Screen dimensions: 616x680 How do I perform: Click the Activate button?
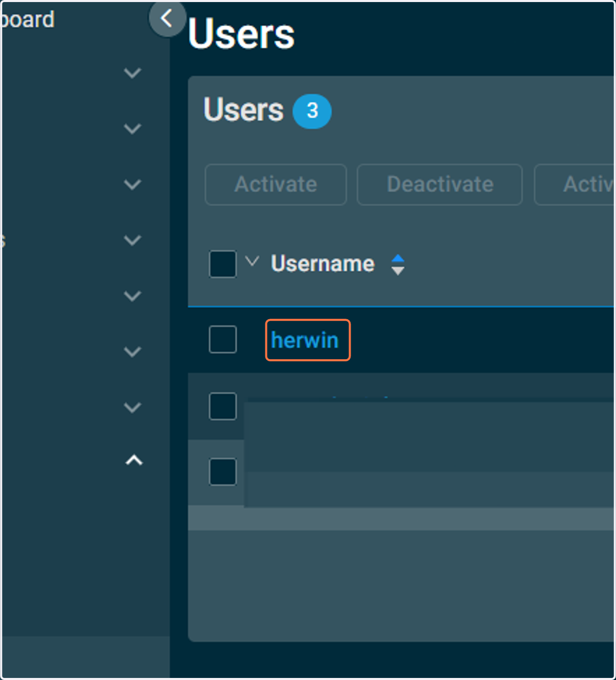pos(276,185)
